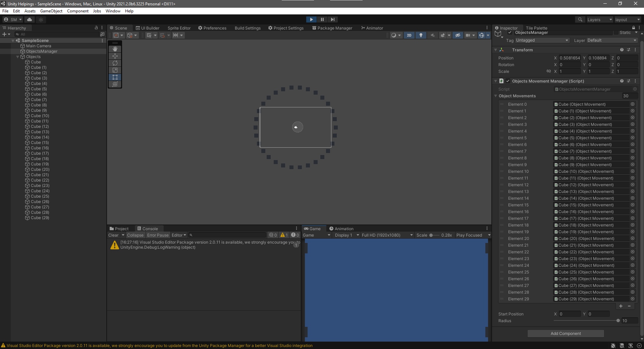Image resolution: width=644 pixels, height=349 pixels.
Task: Click the scene camera settings icon
Action: click(468, 35)
